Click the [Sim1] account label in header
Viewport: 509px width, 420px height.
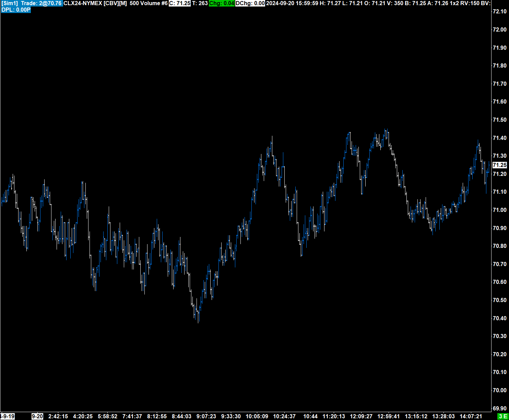pos(10,3)
